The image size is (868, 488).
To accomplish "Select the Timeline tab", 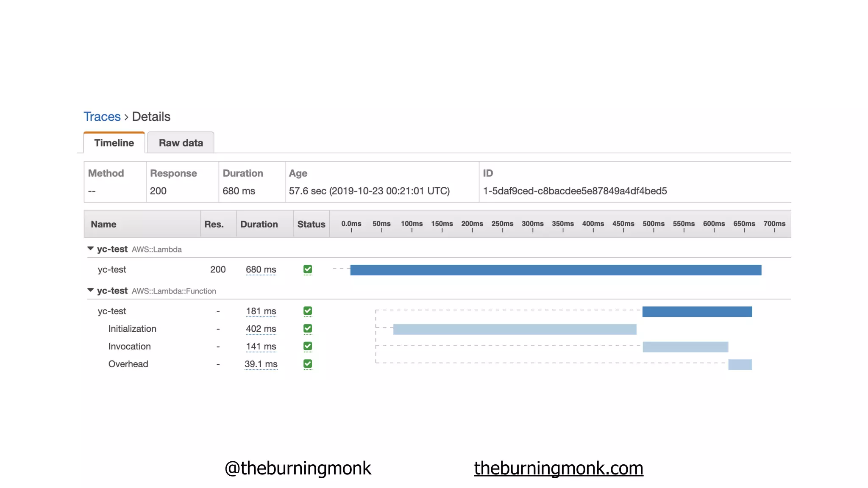I will click(114, 143).
